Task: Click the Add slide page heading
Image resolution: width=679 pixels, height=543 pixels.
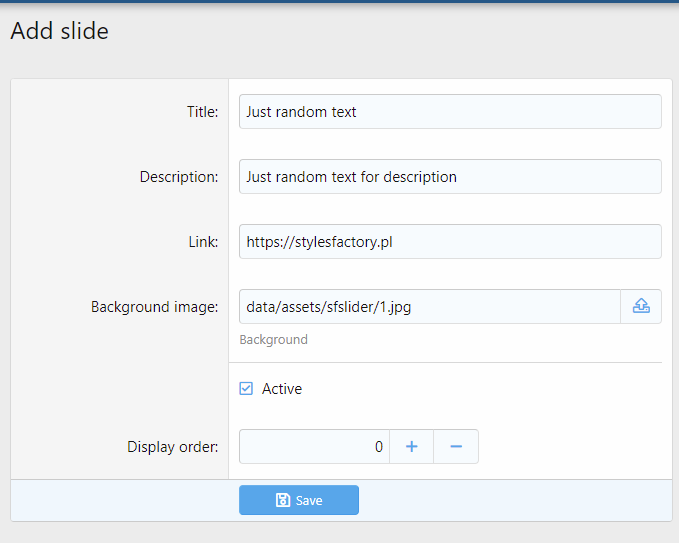Action: [59, 31]
